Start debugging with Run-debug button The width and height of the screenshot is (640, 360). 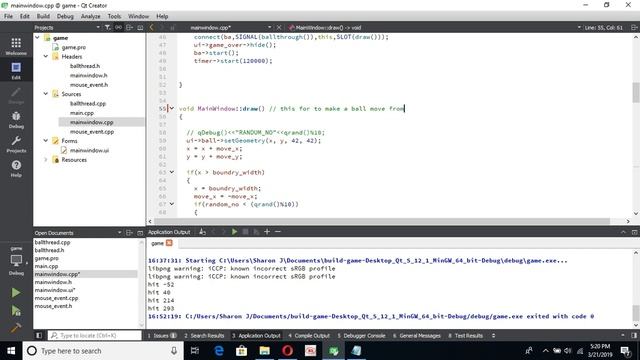[16, 311]
